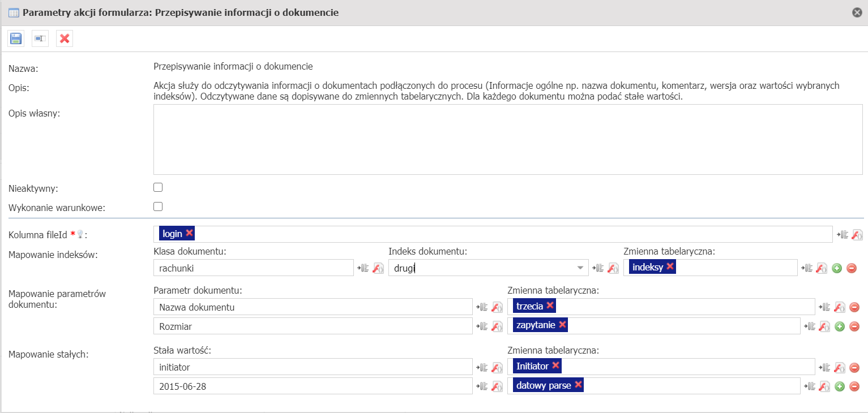Click the Rozmiar parameter field
This screenshot has width=868, height=413.
pyautogui.click(x=313, y=326)
